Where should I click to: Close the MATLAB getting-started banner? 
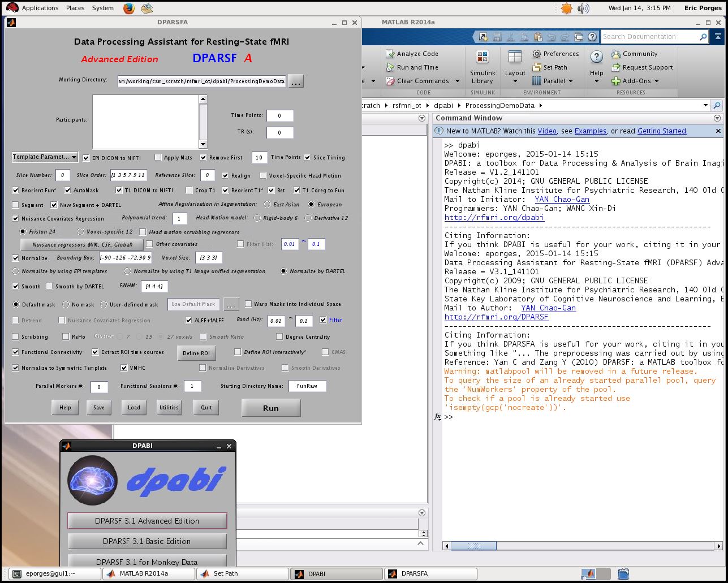(718, 131)
